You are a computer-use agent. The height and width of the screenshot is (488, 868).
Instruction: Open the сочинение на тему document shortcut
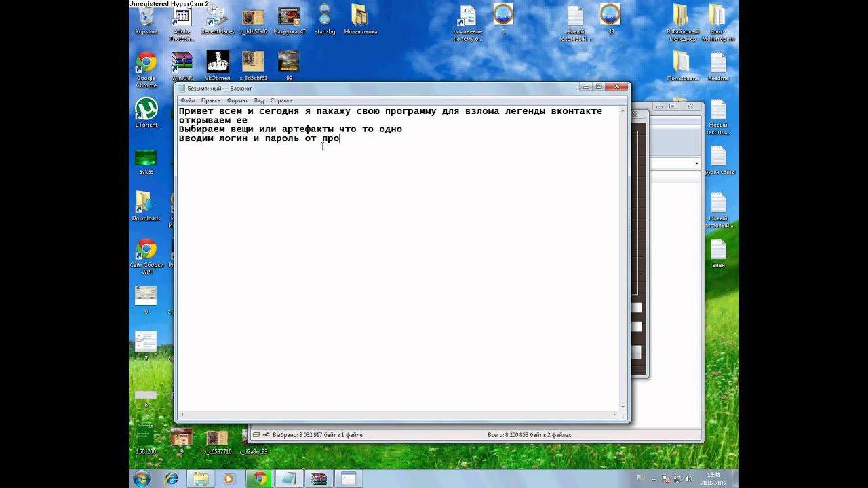click(468, 23)
